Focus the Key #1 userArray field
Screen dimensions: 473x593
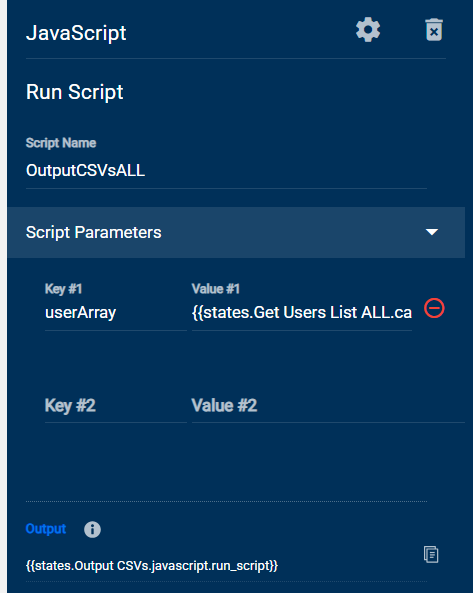click(x=116, y=313)
